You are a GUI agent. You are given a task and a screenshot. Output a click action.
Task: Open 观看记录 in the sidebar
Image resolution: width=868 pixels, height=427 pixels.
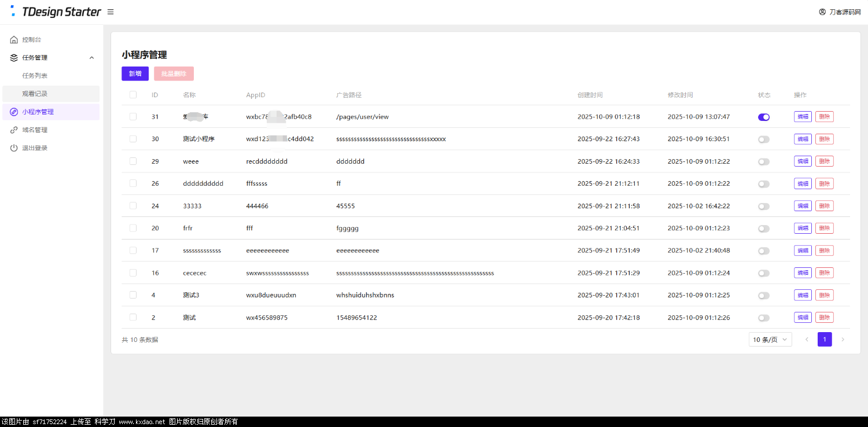coord(35,94)
